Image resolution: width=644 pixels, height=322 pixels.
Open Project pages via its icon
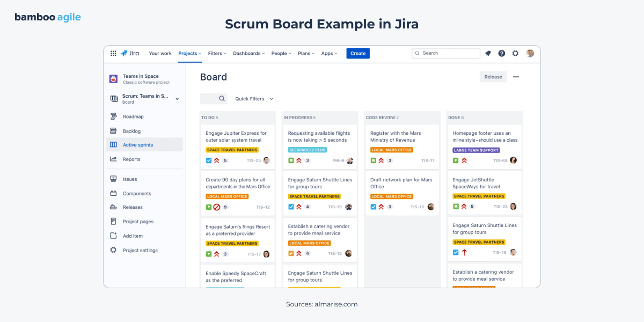click(x=114, y=221)
